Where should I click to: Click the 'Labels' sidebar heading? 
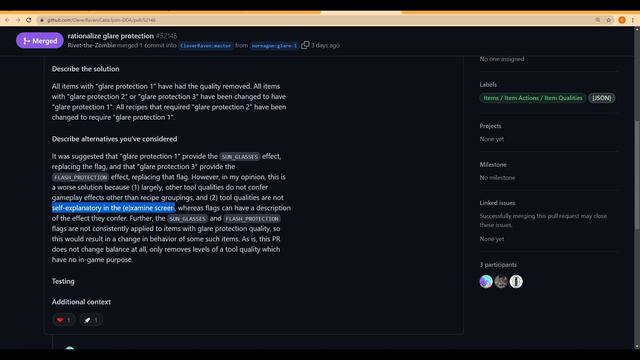coord(488,84)
